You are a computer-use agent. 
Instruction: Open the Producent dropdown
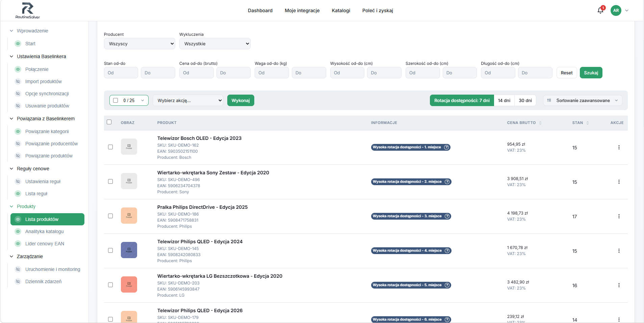(139, 44)
